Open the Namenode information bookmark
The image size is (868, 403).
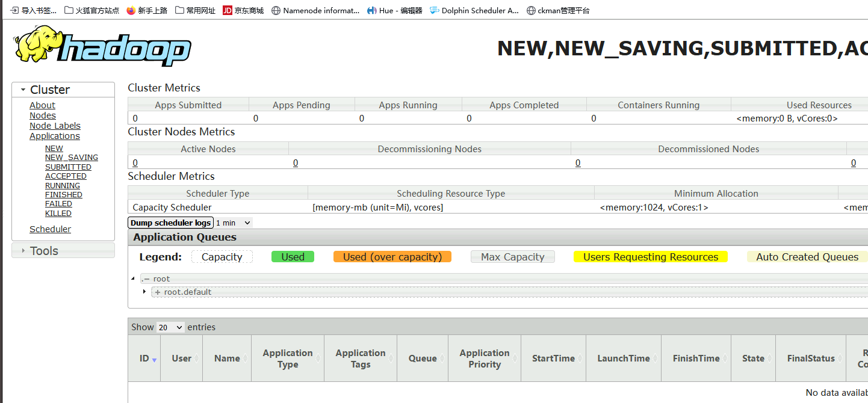(x=315, y=10)
